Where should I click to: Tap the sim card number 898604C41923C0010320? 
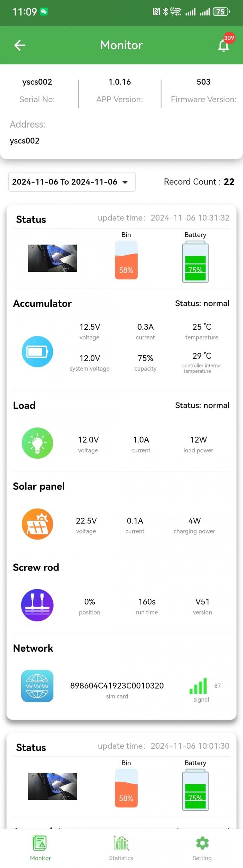117,686
